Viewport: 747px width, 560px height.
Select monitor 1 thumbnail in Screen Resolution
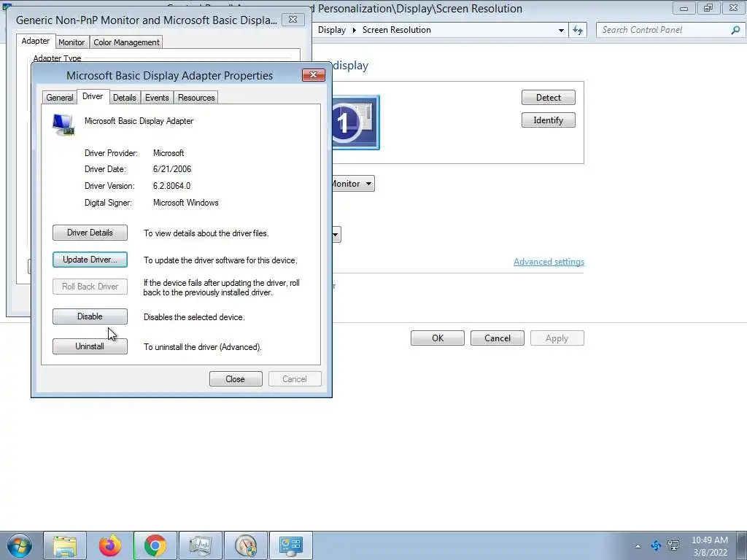click(x=356, y=122)
